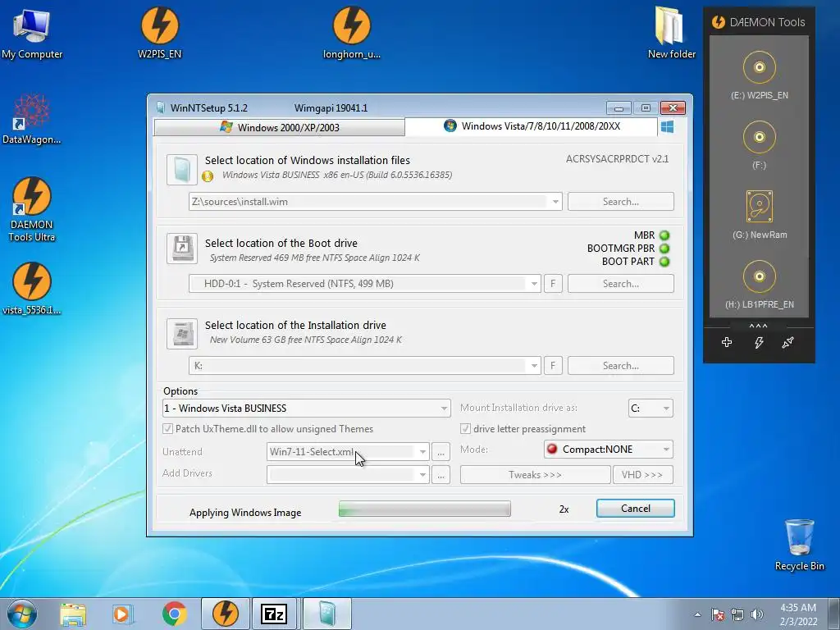Click Search for Boot drive

coord(620,284)
